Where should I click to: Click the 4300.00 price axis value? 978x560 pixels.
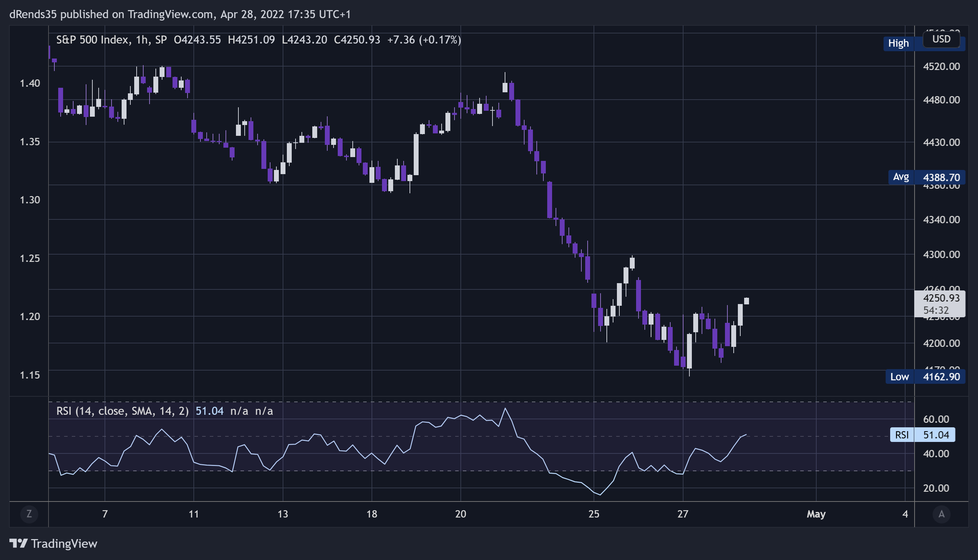[941, 254]
